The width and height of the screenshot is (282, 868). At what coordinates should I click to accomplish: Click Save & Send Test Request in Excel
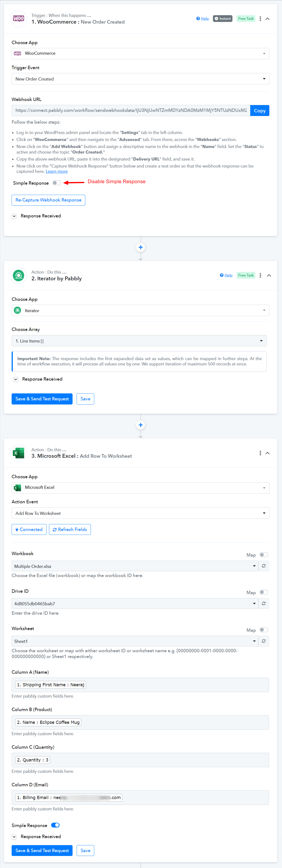pos(42,851)
